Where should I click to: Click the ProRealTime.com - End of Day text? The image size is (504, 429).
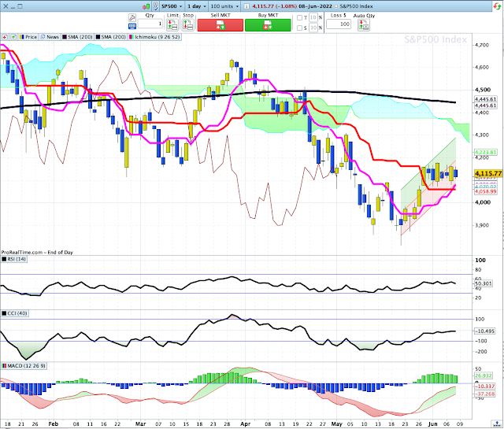(37, 252)
